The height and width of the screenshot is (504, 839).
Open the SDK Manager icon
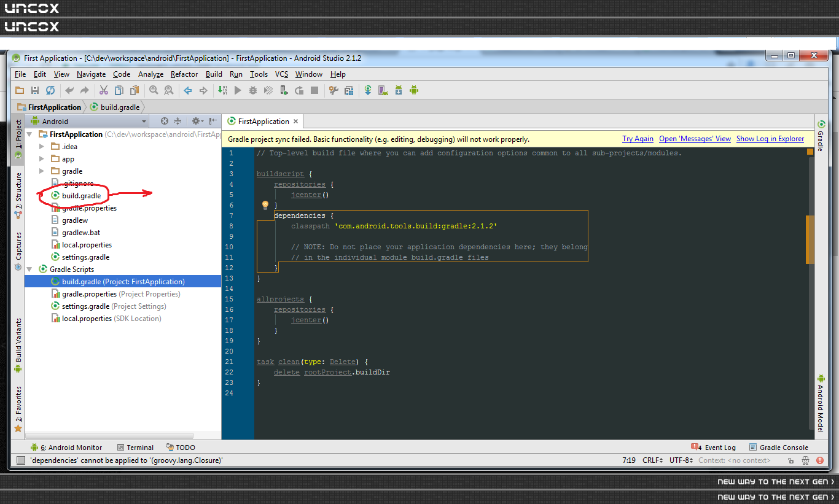399,90
